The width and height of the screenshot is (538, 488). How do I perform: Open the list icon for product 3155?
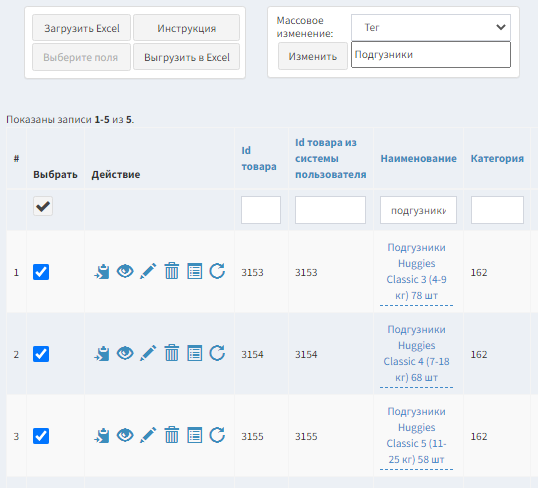pos(195,435)
